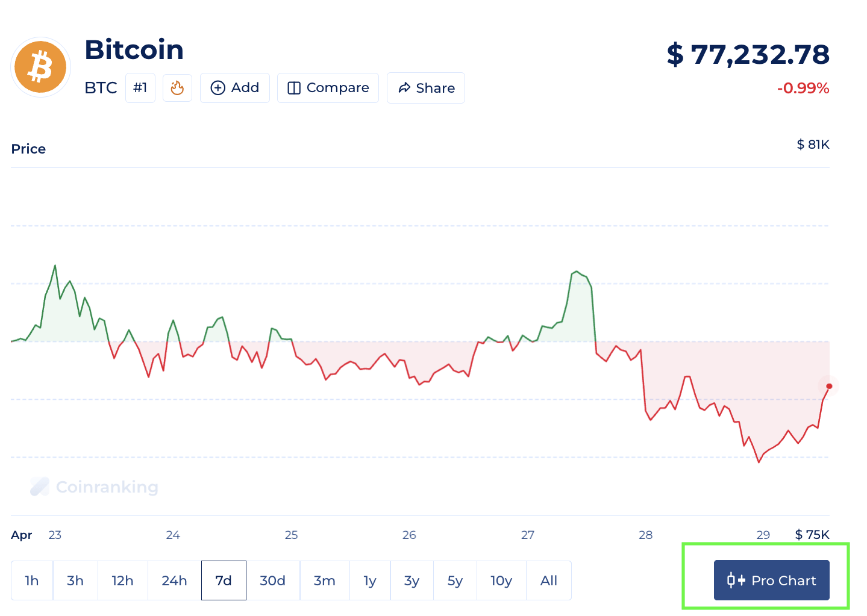Click the Bitcoin logo icon

[41, 67]
